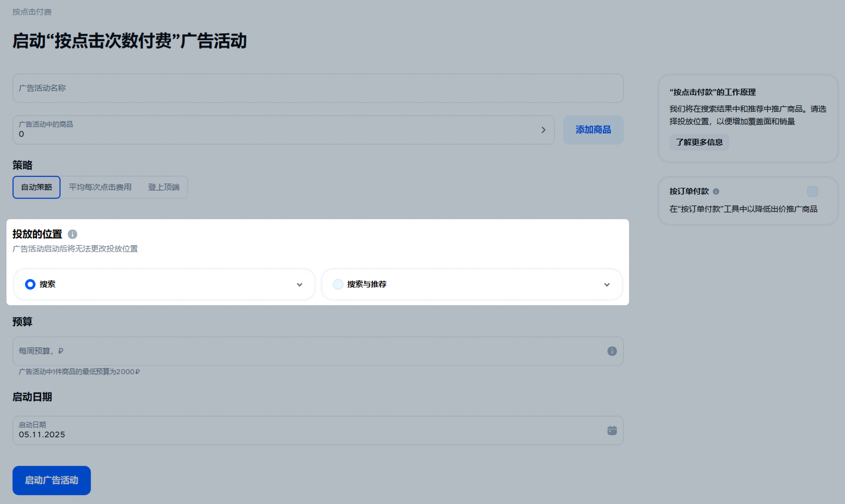This screenshot has width=845, height=504.
Task: Open 广告活动中的商品 list arrow
Action: pyautogui.click(x=543, y=130)
